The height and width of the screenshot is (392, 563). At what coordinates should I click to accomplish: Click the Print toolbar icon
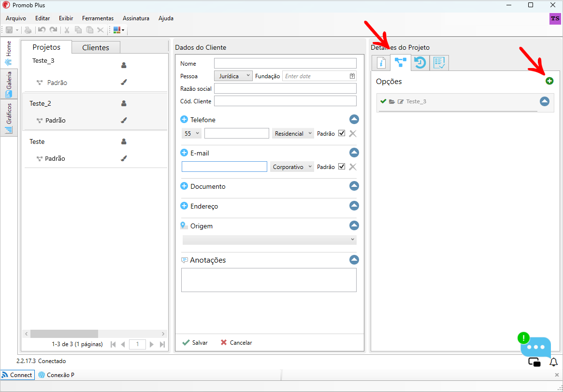(28, 30)
